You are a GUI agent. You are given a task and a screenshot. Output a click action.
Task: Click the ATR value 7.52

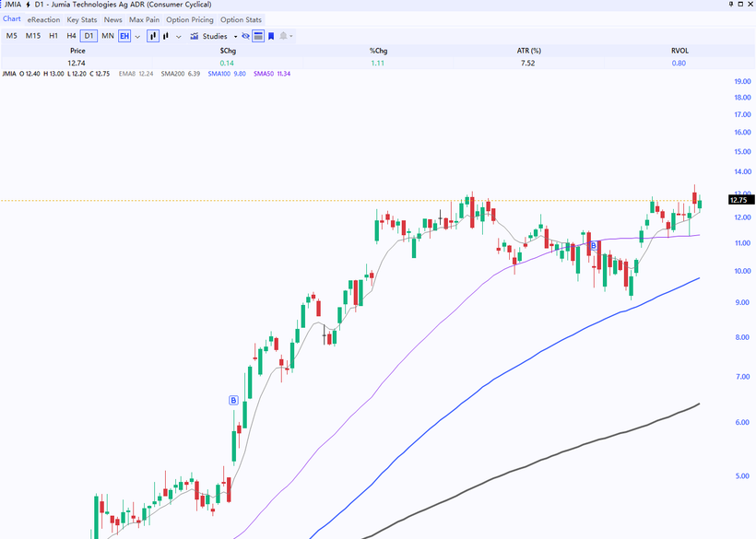click(528, 63)
